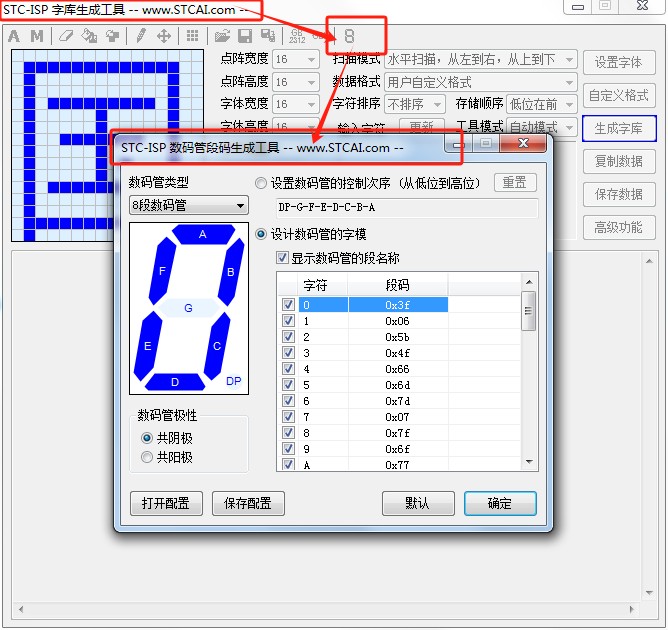Viewport: 668px width, 630px height.
Task: Toggle segment B on the digit display
Action: pos(231,272)
